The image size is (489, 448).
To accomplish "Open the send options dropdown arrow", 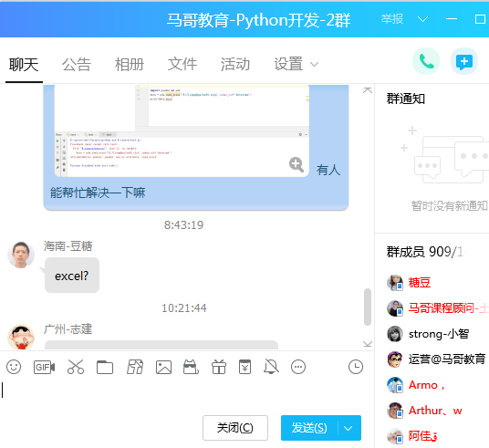I will [349, 428].
